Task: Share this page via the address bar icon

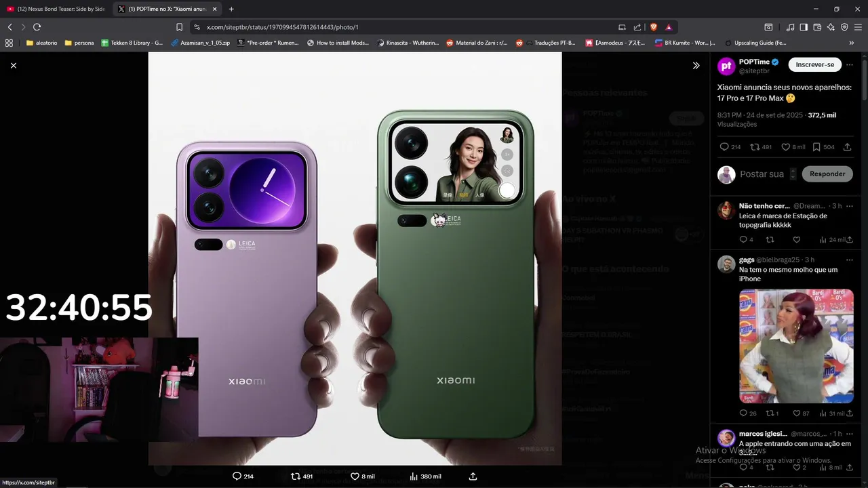Action: pos(637,27)
